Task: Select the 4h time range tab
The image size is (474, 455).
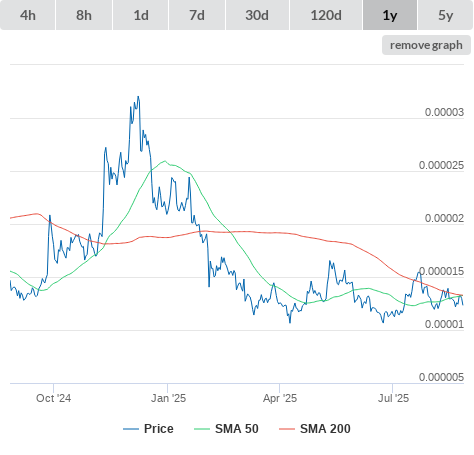Action: click(28, 15)
